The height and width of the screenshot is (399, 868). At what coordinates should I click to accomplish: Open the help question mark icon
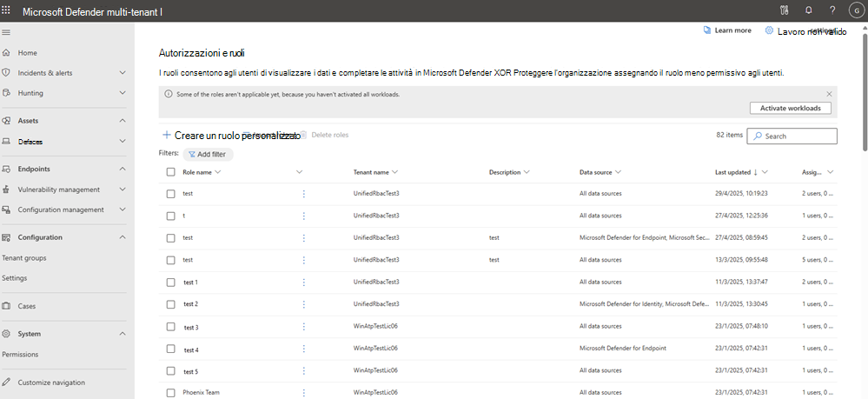pyautogui.click(x=832, y=10)
